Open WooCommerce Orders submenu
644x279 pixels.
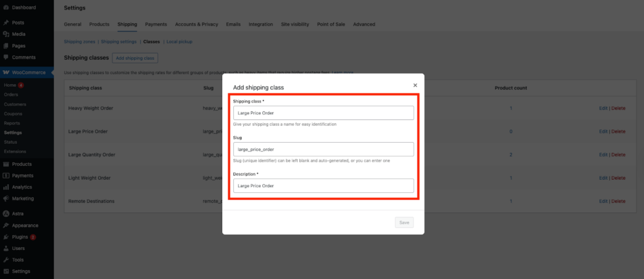coord(11,94)
